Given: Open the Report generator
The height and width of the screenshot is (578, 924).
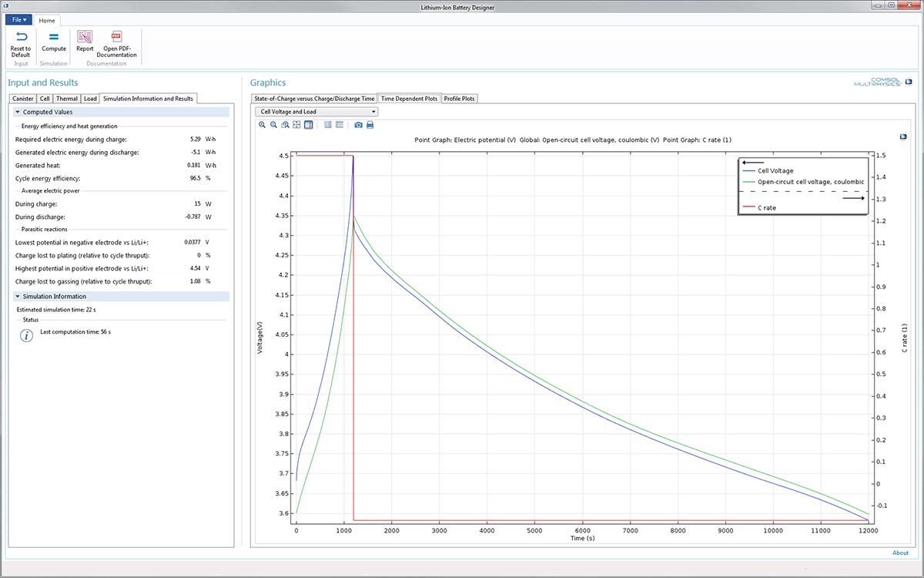Looking at the screenshot, I should click(x=85, y=37).
